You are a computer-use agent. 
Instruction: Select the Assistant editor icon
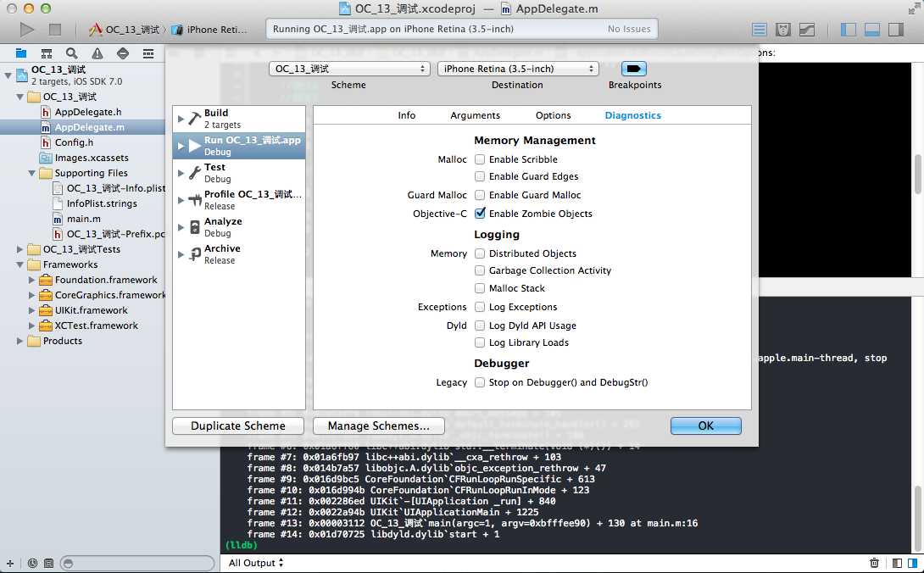pos(783,30)
